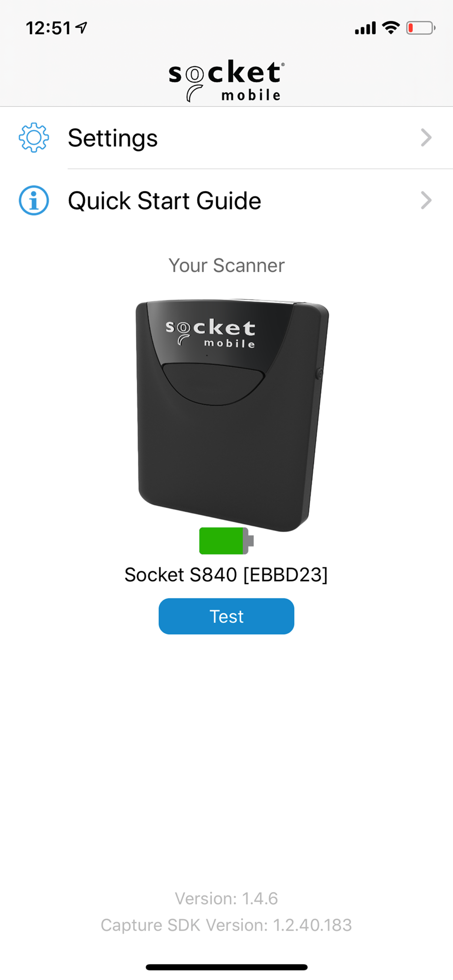Tap the Quick Start Guide info icon
This screenshot has width=453, height=980.
[34, 200]
